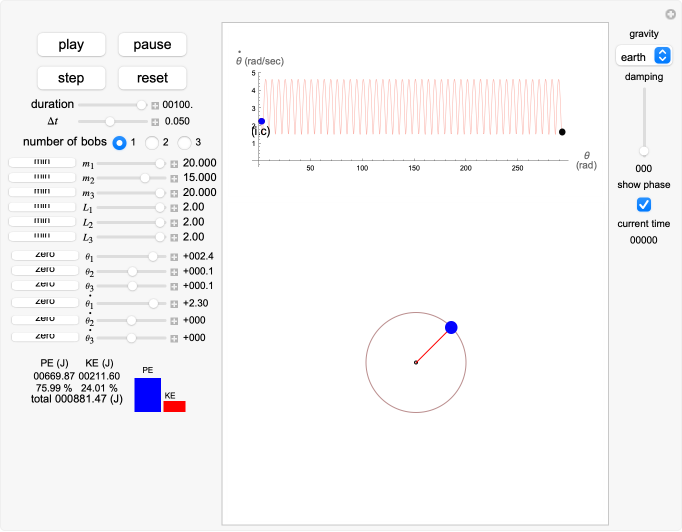Adjust the θ3 angle slider

click(x=131, y=286)
